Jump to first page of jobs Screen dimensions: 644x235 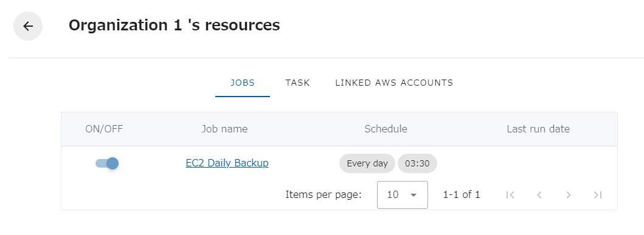click(510, 195)
